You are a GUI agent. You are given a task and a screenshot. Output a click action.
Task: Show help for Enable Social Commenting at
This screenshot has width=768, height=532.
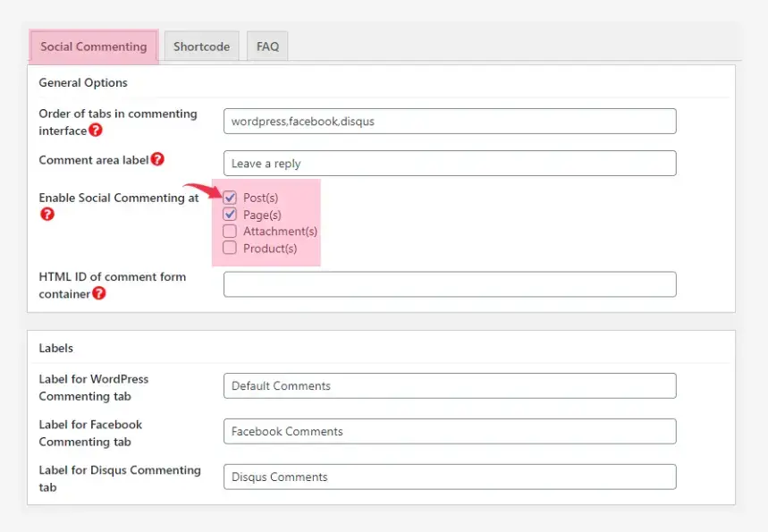(47, 215)
